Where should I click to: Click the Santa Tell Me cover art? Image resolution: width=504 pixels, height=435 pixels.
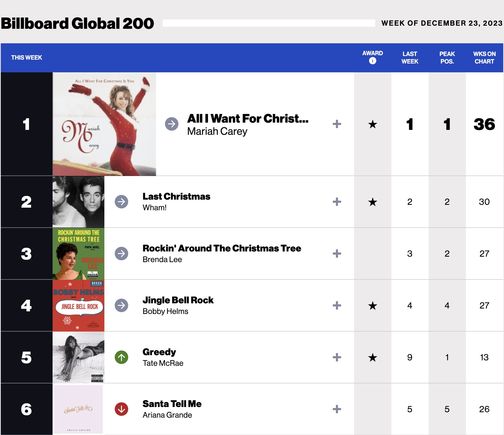[78, 409]
